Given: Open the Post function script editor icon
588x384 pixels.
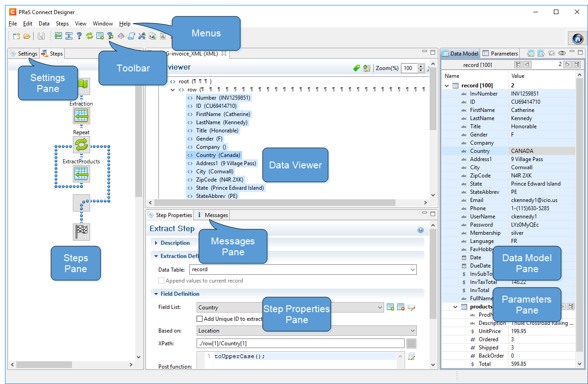Looking at the screenshot, I should pyautogui.click(x=412, y=356).
